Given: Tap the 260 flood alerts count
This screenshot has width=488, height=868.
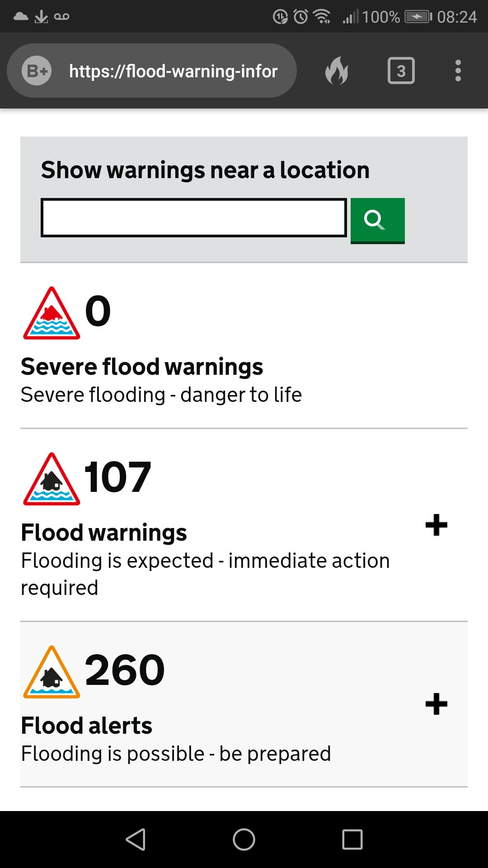Looking at the screenshot, I should (125, 670).
